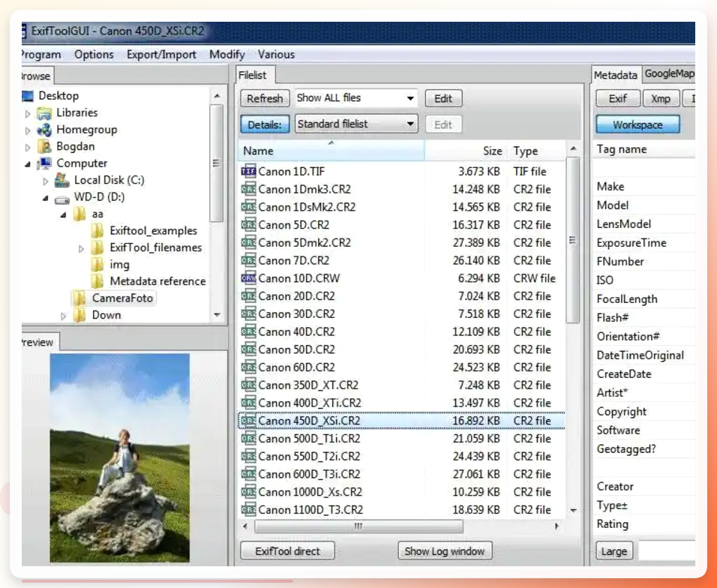
Task: Click the Down folder icon
Action: 79,315
